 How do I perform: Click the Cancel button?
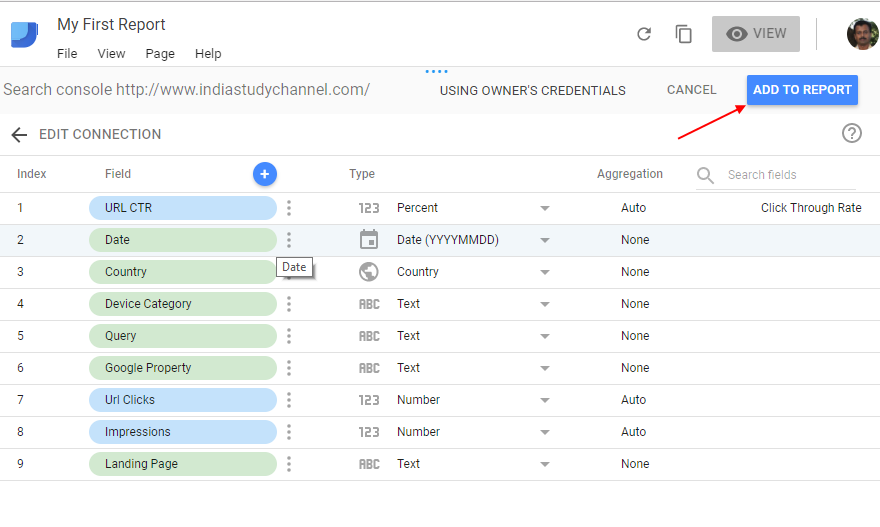(691, 90)
